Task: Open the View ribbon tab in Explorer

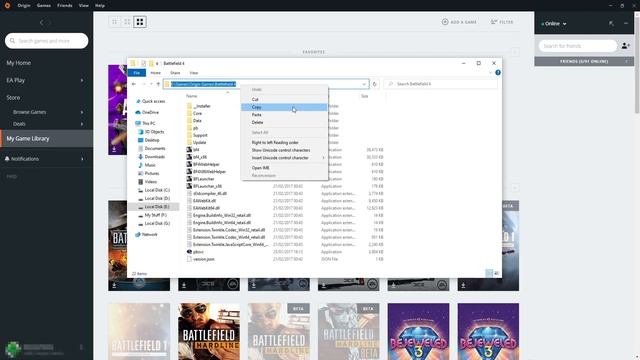Action: (x=194, y=73)
